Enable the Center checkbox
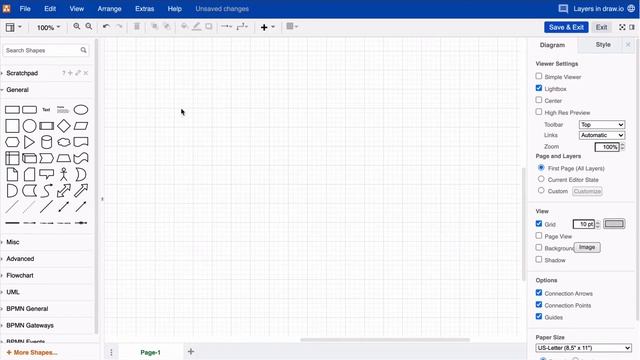This screenshot has height=360, width=640. click(539, 100)
